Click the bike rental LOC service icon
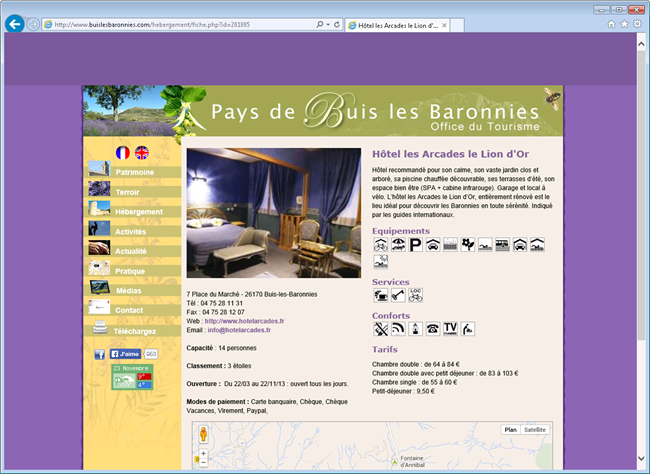650x474 pixels. [x=415, y=295]
